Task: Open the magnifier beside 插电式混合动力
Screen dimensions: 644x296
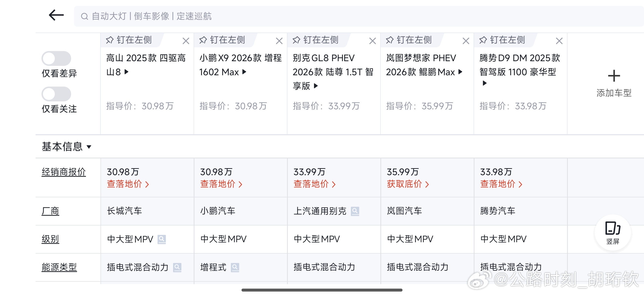Action: (x=178, y=267)
